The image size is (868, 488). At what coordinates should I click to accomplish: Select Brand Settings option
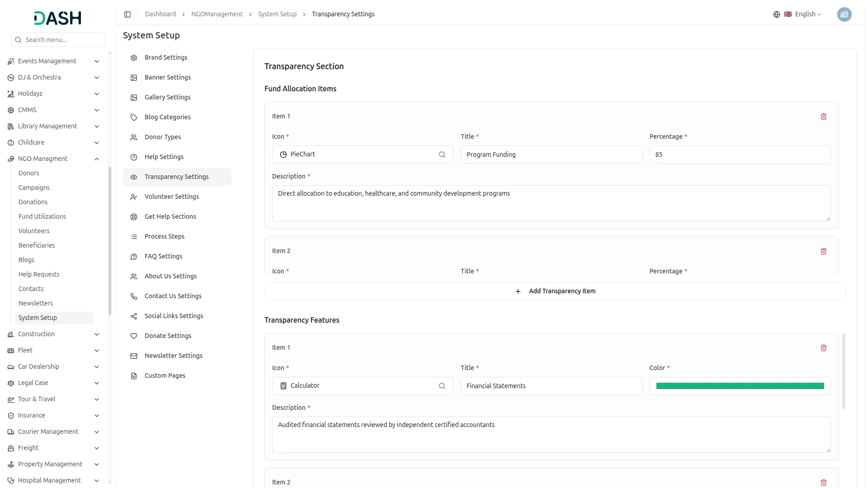[x=165, y=57]
